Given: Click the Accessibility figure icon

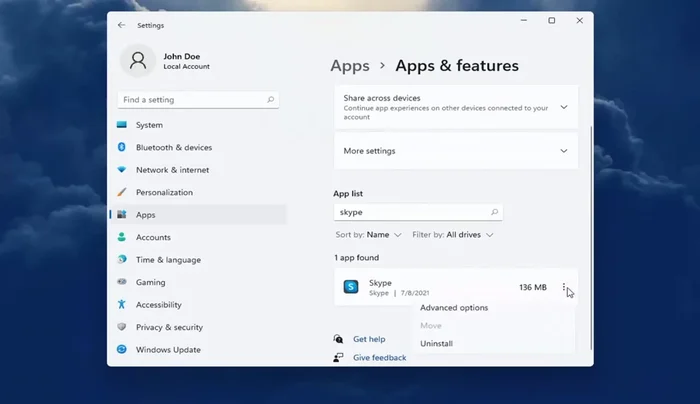Looking at the screenshot, I should click(x=122, y=305).
